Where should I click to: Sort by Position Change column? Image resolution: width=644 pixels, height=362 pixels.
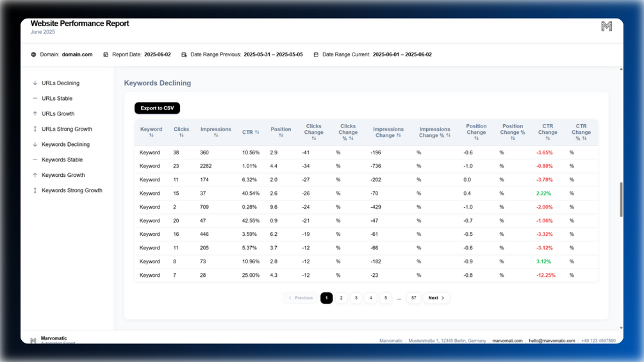click(476, 132)
